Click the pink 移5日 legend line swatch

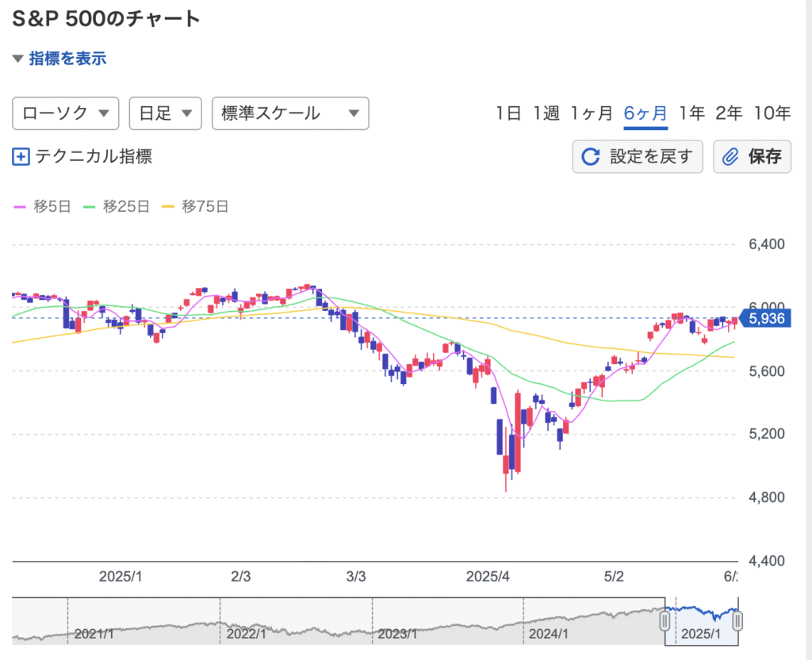(19, 207)
